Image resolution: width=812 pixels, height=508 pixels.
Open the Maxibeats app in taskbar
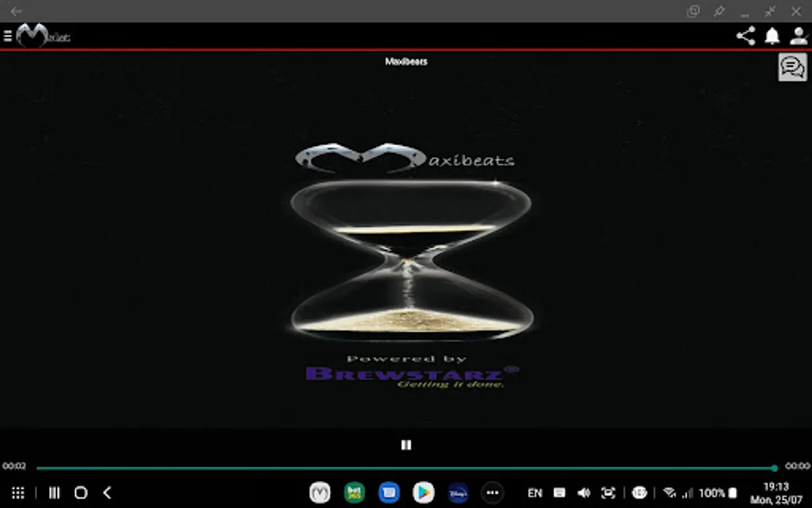[320, 493]
